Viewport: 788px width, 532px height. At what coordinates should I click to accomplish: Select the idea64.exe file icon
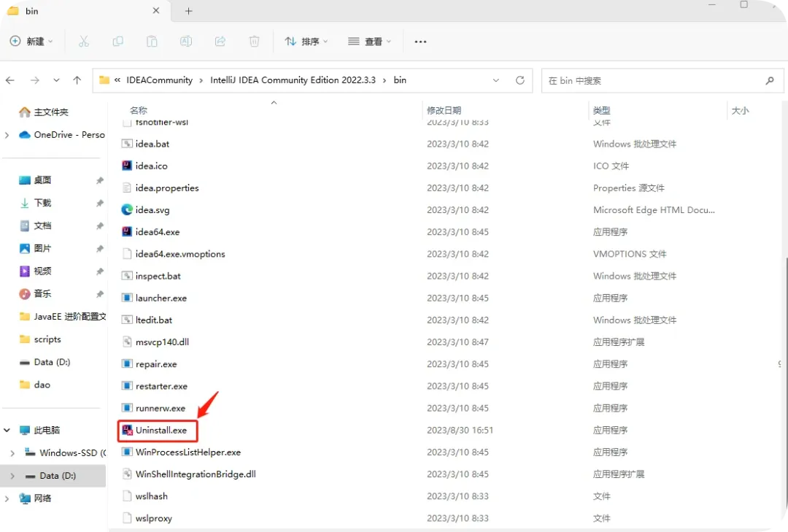[127, 232]
